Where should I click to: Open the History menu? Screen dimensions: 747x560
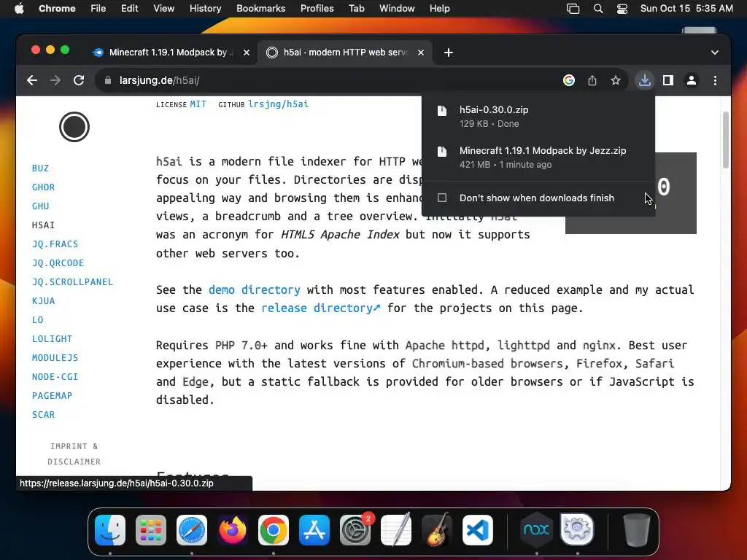205,9
